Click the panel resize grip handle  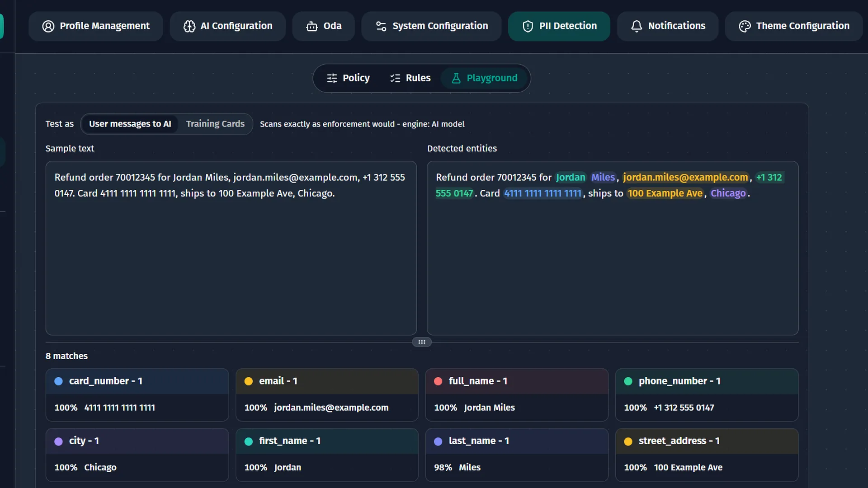point(422,342)
